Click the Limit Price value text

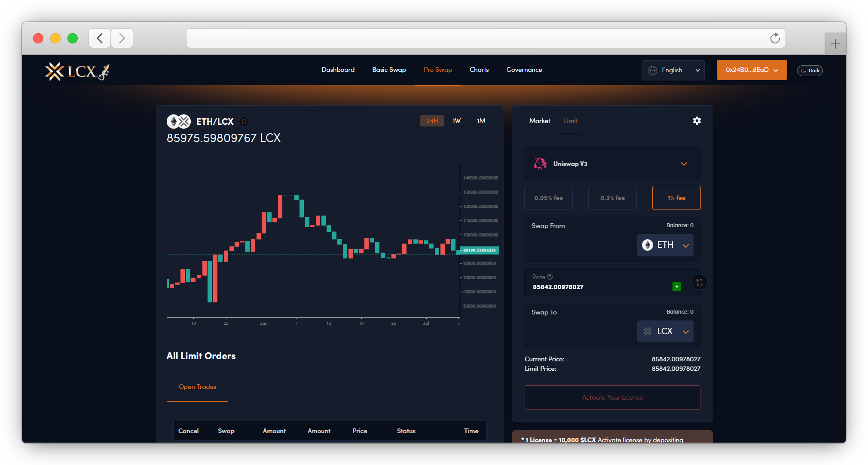pos(676,369)
